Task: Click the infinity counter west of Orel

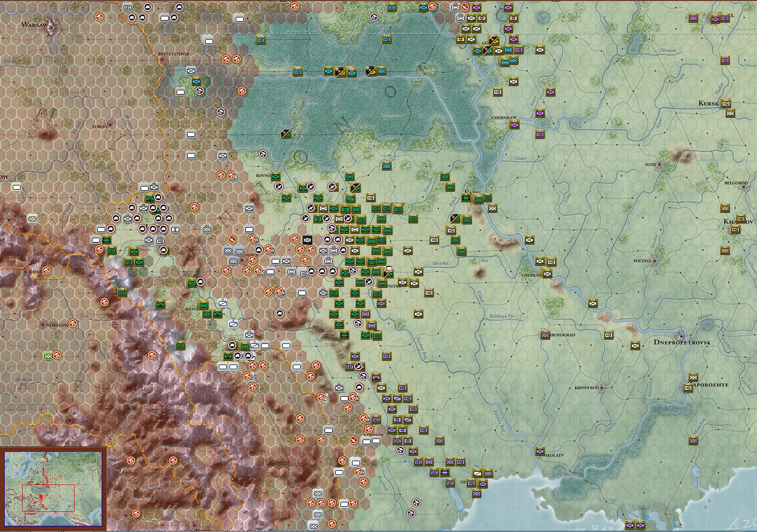Action: tap(693, 18)
